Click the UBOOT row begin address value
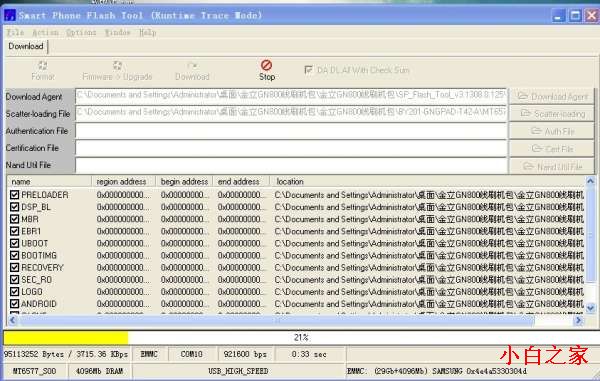 [185, 243]
